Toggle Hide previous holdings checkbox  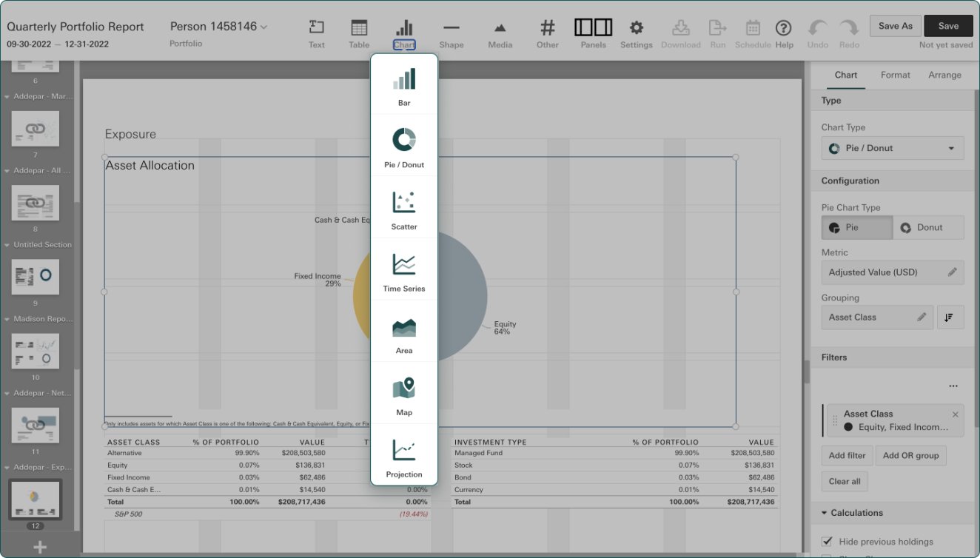click(x=828, y=542)
